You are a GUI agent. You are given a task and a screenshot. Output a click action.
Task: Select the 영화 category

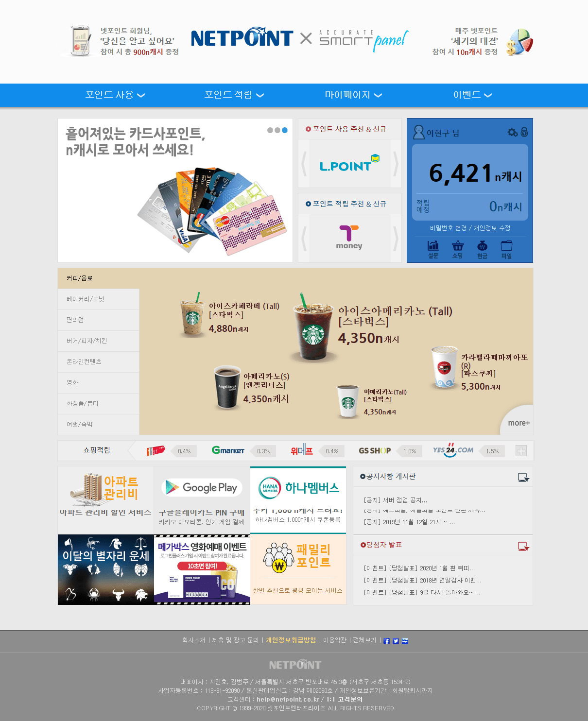[x=99, y=383]
